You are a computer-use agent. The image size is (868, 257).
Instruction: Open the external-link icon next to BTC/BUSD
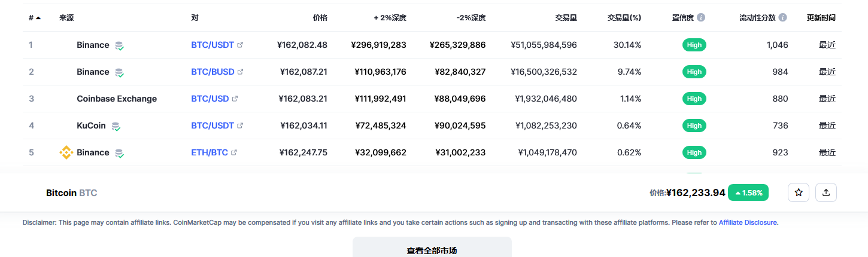[x=241, y=72]
